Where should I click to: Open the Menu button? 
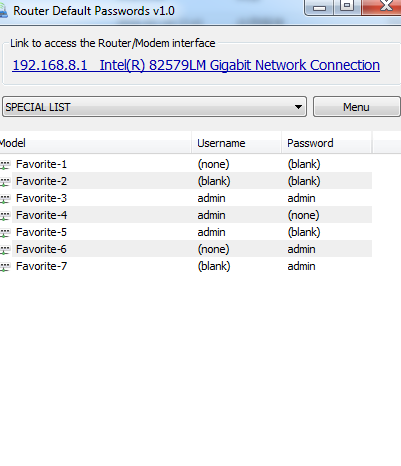357,107
